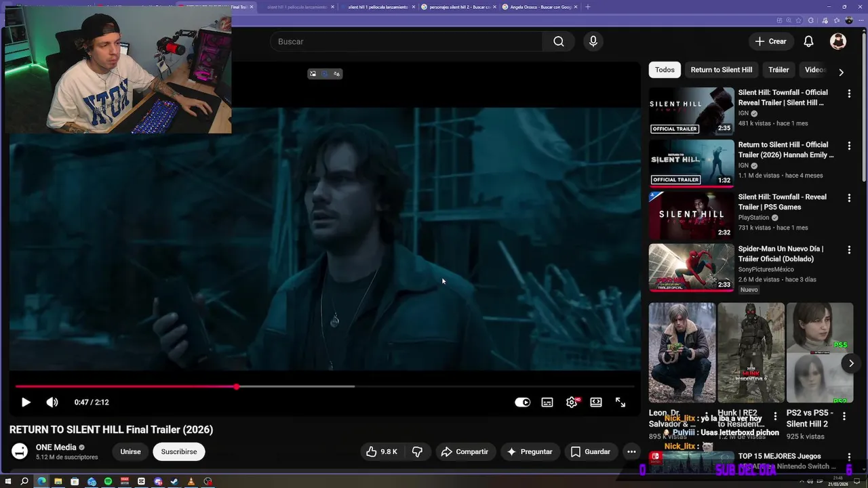Start voice search with the microphone icon
868x488 pixels.
tap(593, 41)
